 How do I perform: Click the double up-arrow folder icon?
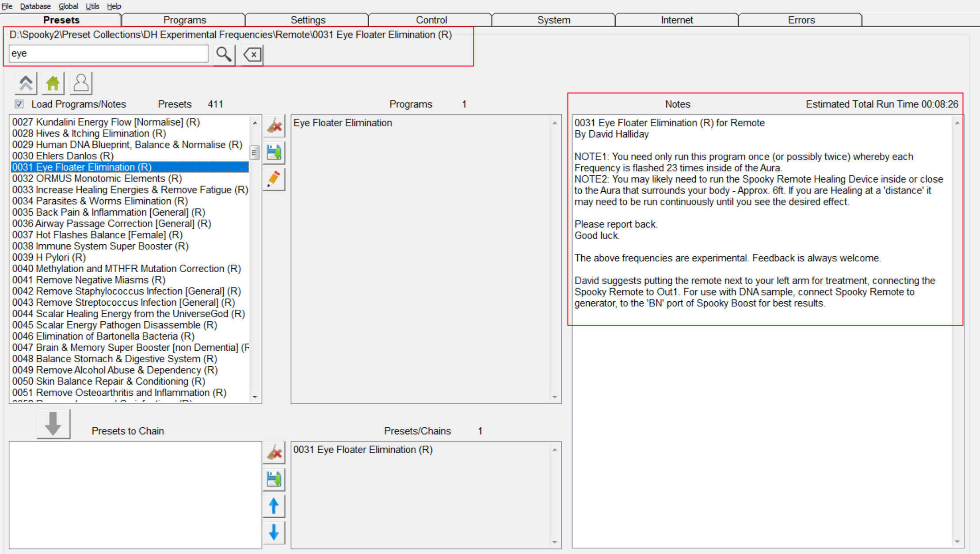[x=26, y=83]
